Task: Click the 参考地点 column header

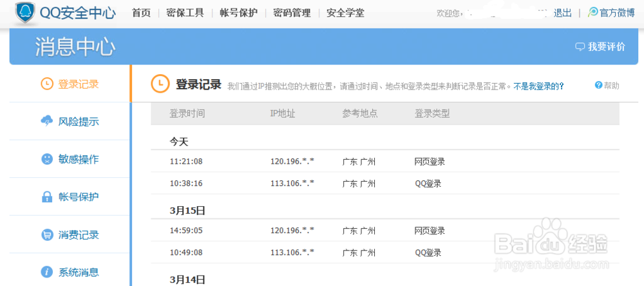Action: coord(360,113)
